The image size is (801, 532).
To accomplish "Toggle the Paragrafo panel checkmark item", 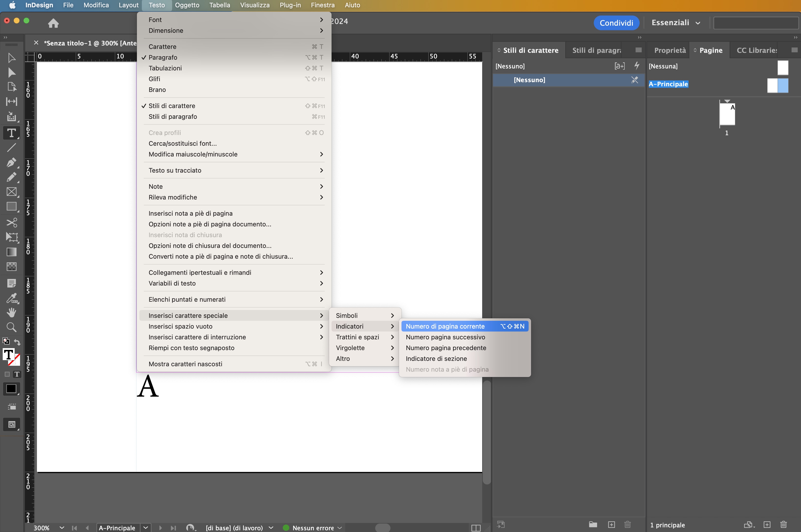I will (234, 57).
